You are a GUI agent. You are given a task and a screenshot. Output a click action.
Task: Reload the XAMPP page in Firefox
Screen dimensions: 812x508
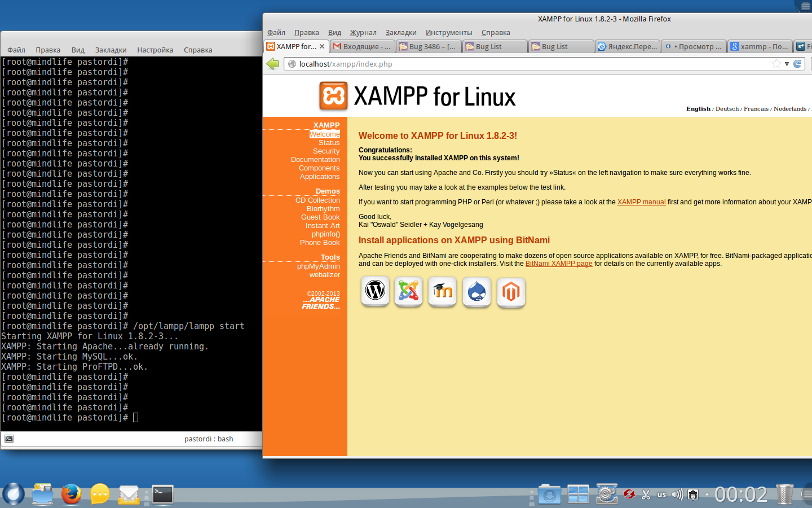(797, 64)
